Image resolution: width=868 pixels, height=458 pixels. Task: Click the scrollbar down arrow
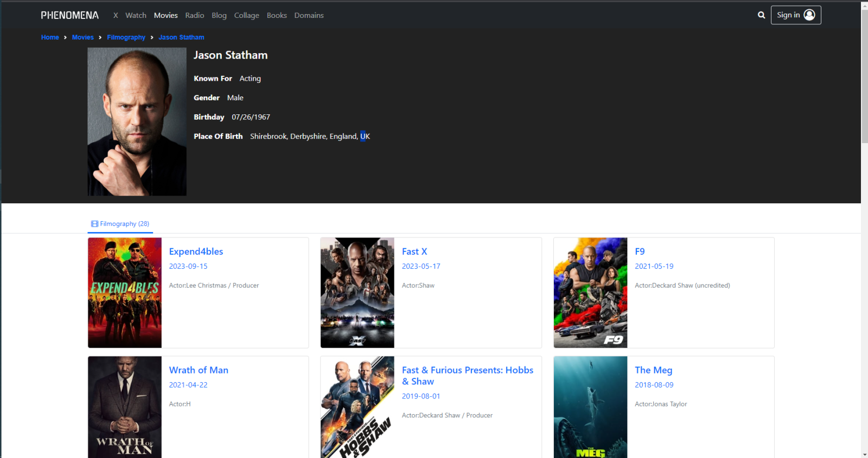864,454
